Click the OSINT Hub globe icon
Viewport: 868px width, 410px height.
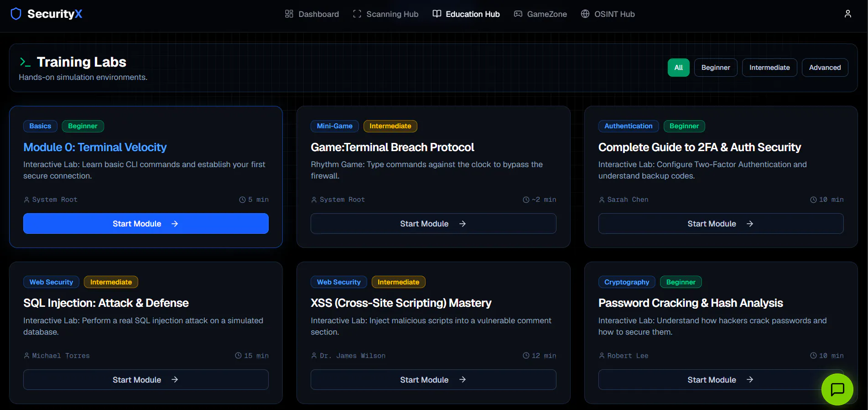(585, 14)
